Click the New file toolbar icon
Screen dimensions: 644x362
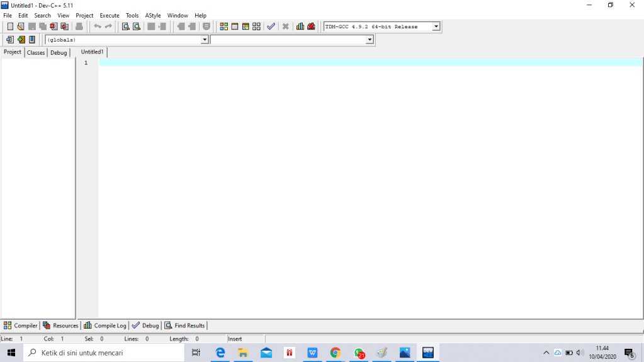pos(10,26)
